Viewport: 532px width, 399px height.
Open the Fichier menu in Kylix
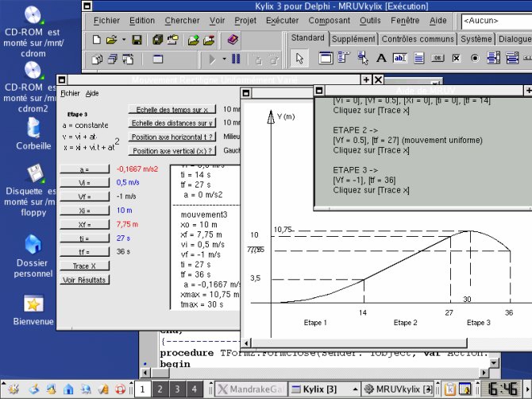(106, 21)
